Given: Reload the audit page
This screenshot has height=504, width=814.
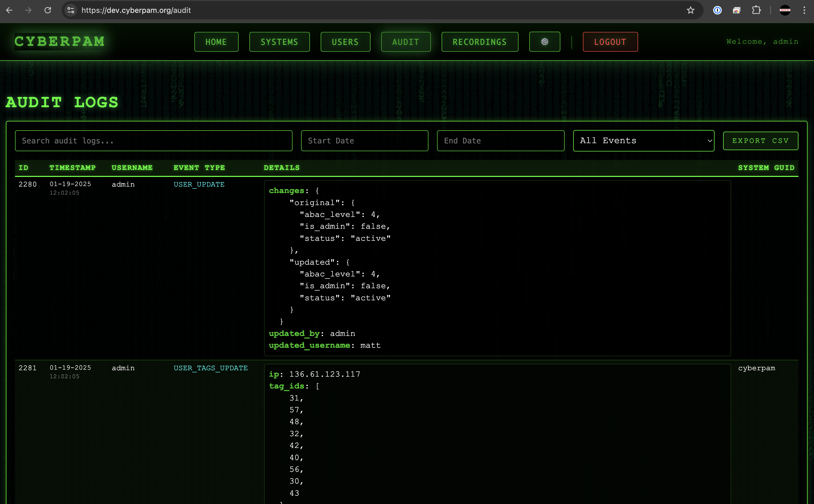Looking at the screenshot, I should [48, 10].
